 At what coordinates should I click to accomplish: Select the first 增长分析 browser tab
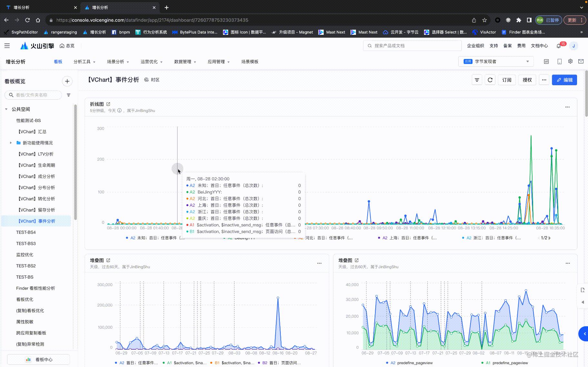point(39,7)
